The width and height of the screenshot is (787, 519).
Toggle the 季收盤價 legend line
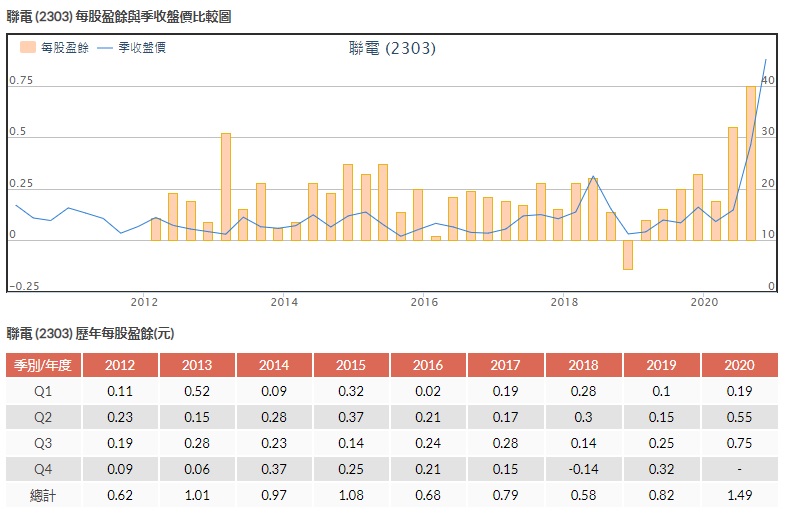tap(104, 48)
